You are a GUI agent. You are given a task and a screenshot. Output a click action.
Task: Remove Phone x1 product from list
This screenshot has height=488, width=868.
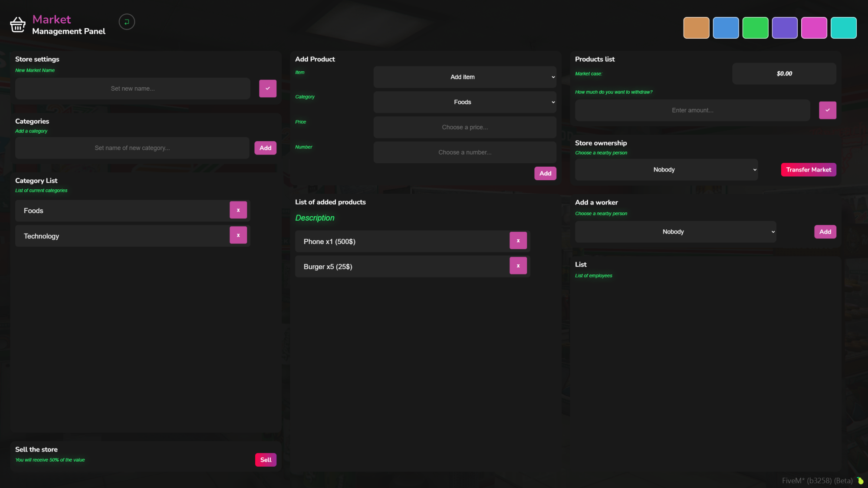click(518, 241)
